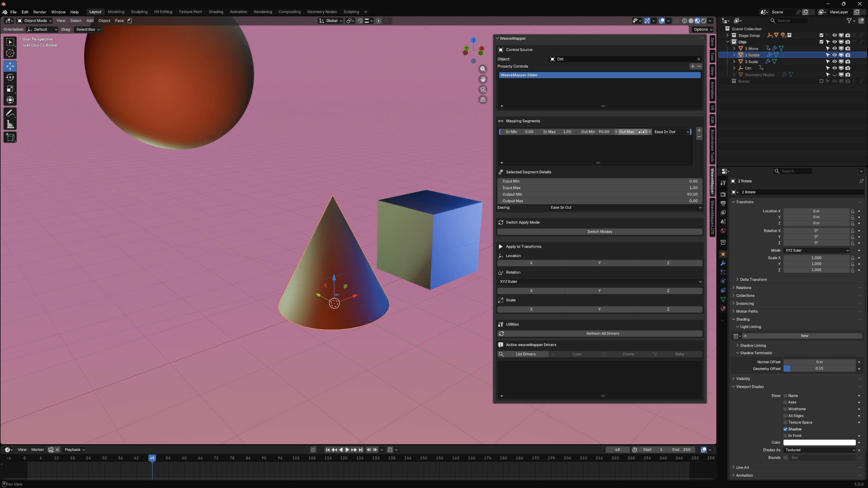Switch to the Shading workspace tab

click(216, 12)
